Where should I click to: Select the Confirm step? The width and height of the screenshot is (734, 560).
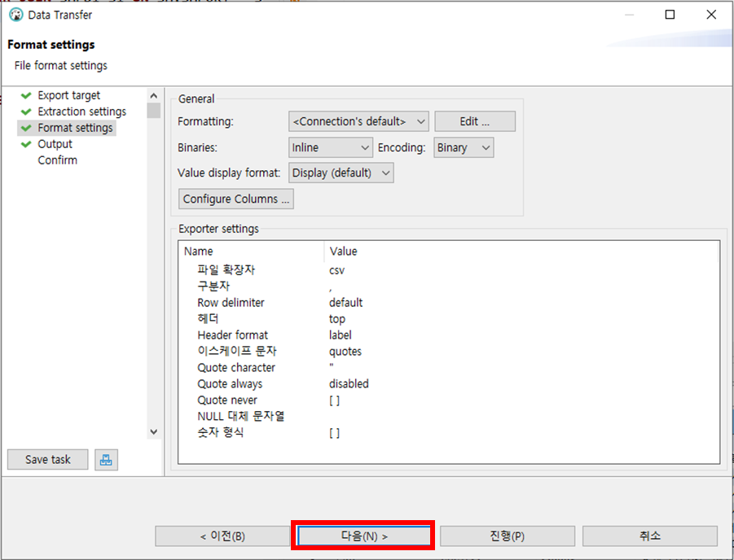click(58, 160)
